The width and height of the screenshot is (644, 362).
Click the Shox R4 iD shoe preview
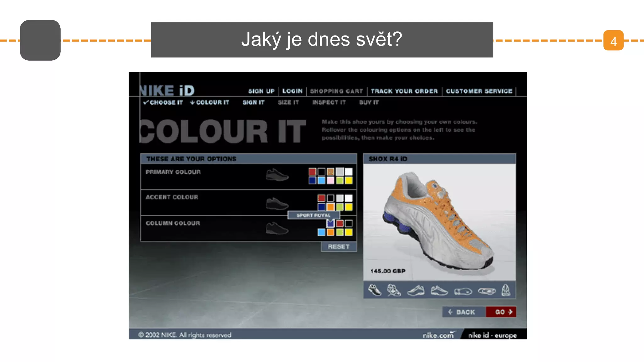439,222
